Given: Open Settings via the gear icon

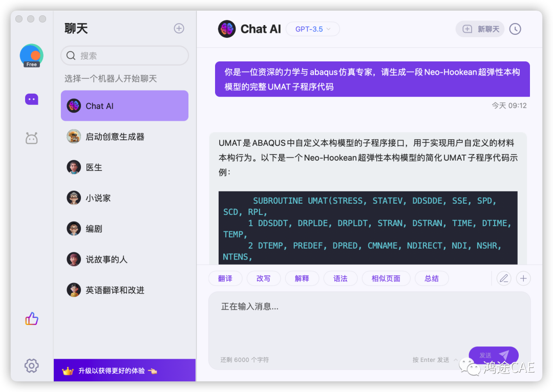Looking at the screenshot, I should [31, 366].
